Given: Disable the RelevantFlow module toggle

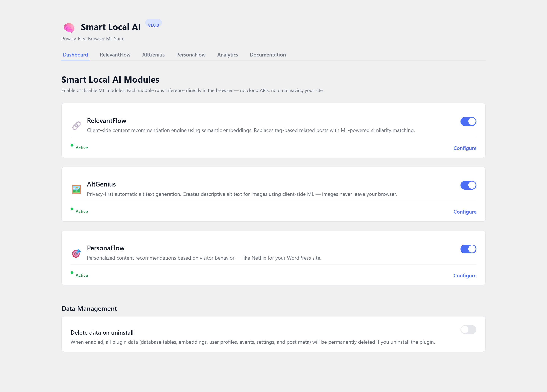Looking at the screenshot, I should coord(468,121).
